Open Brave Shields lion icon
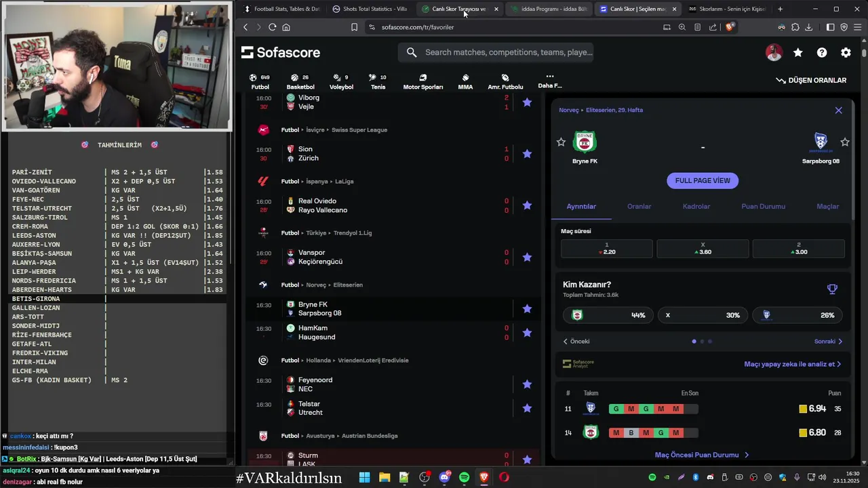 tap(730, 27)
